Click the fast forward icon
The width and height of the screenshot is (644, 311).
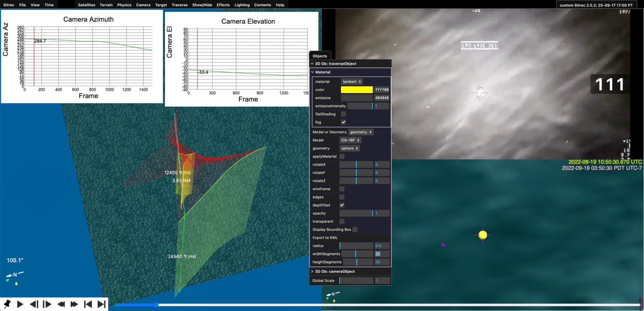(x=74, y=304)
